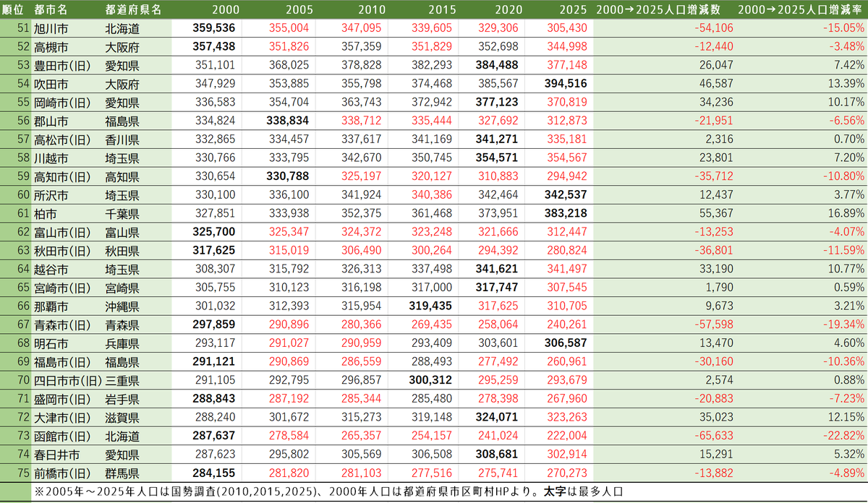Image resolution: width=868 pixels, height=503 pixels.
Task: Select the 川越市 city cell
Action: (51, 157)
